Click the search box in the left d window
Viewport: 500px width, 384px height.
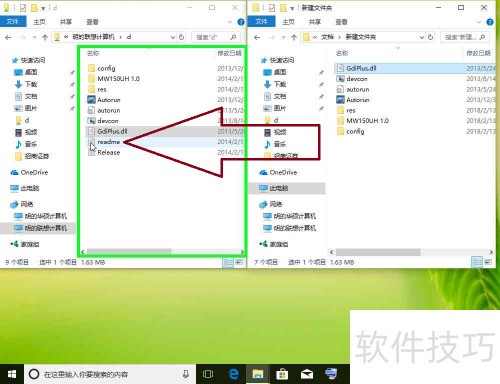coord(216,37)
